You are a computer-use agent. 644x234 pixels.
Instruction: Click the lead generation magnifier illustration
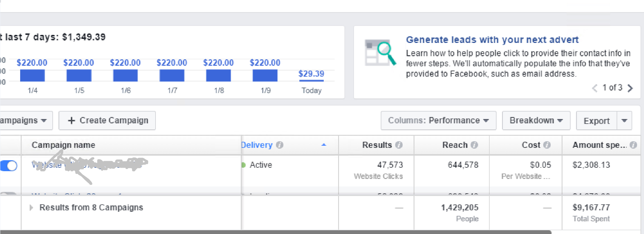click(x=380, y=53)
